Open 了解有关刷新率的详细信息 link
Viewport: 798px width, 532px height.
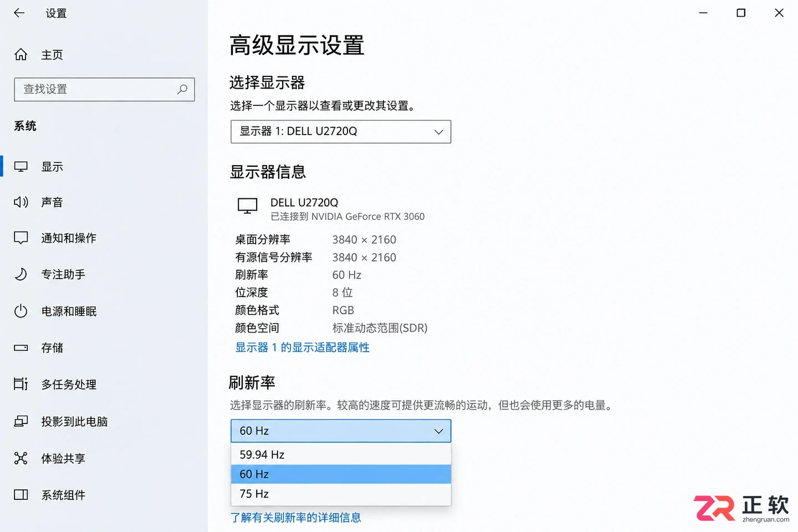(295, 518)
